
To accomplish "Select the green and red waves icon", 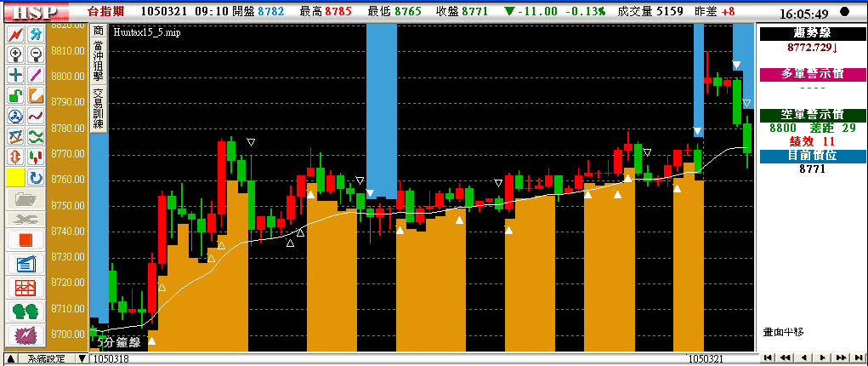I will click(37, 137).
